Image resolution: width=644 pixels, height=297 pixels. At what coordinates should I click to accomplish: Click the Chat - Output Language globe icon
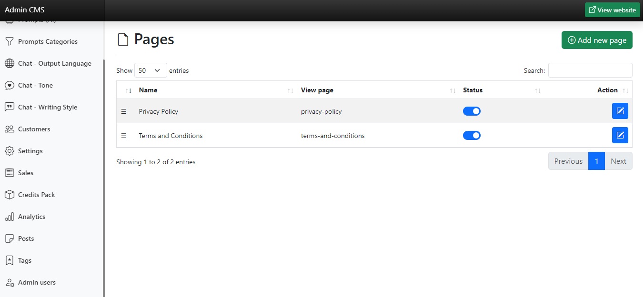[9, 63]
